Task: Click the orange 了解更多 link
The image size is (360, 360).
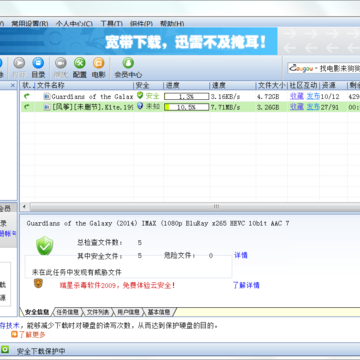Action: (x=32, y=334)
